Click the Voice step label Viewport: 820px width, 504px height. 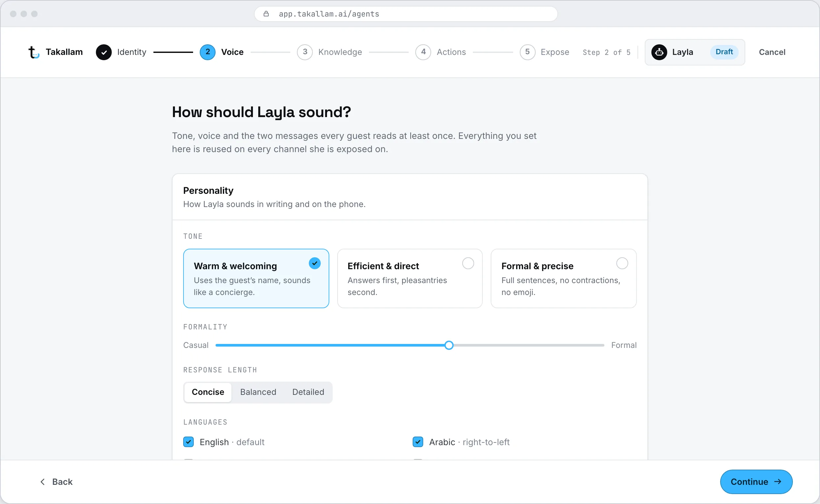[232, 52]
